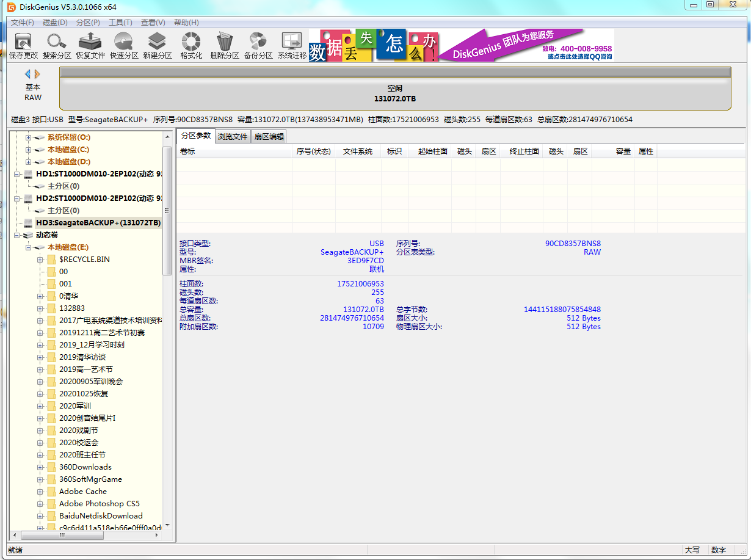Image resolution: width=751 pixels, height=560 pixels.
Task: Switch to the 分区参数 tab
Action: (x=196, y=136)
